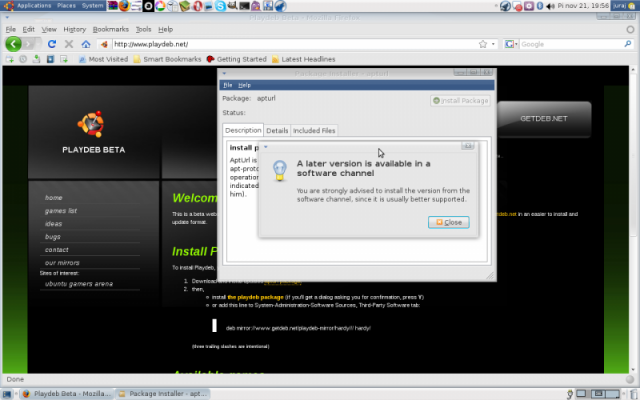Click the first green-plus toolbar icon under navigation
The image size is (640, 400).
(x=9, y=59)
